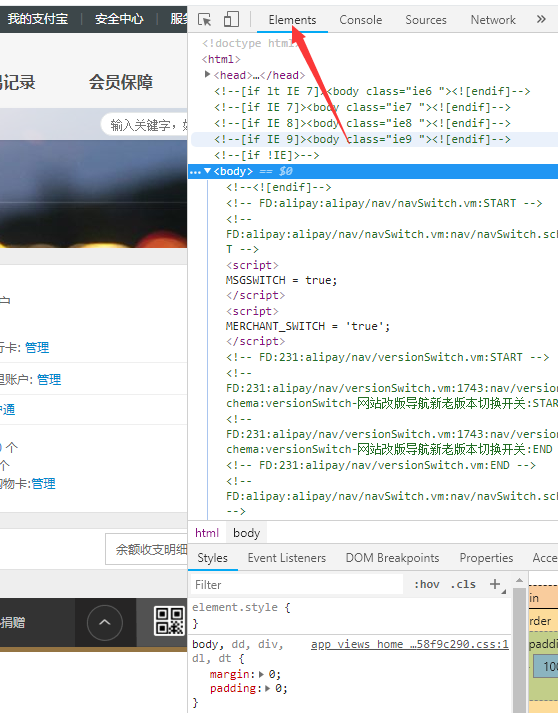Click the 捐赠 footer link

click(x=13, y=622)
